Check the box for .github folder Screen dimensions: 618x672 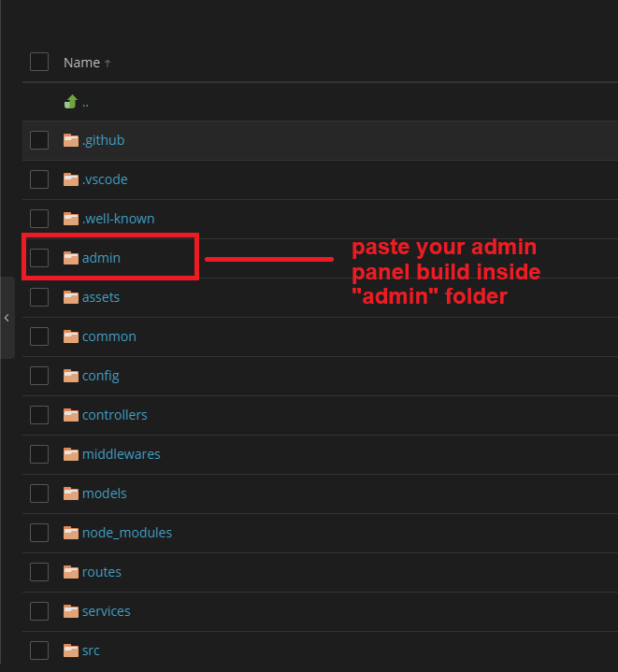[x=39, y=140]
